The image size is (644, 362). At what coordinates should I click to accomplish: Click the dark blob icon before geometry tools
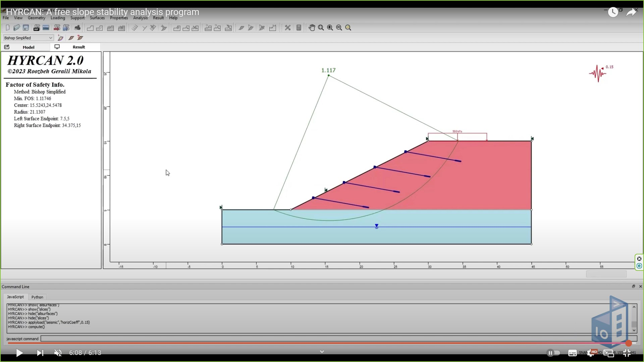pos(77,28)
